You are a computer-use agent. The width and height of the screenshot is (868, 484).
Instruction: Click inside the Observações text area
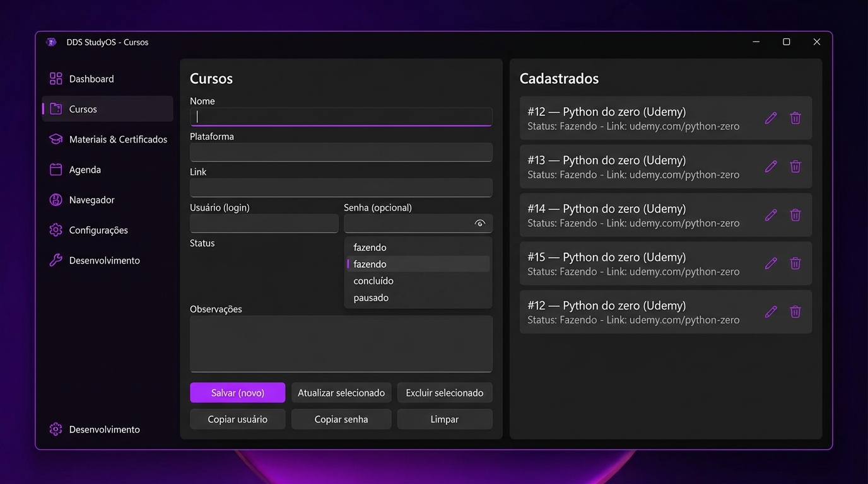tap(341, 343)
